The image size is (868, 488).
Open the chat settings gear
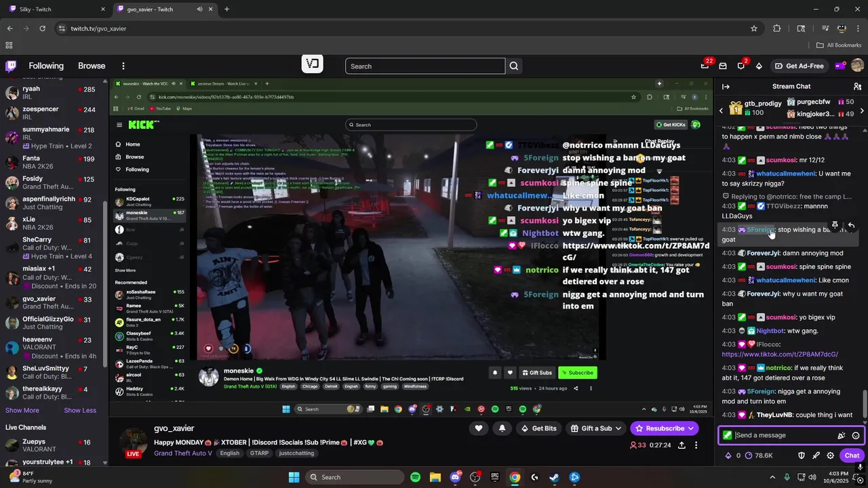830,455
